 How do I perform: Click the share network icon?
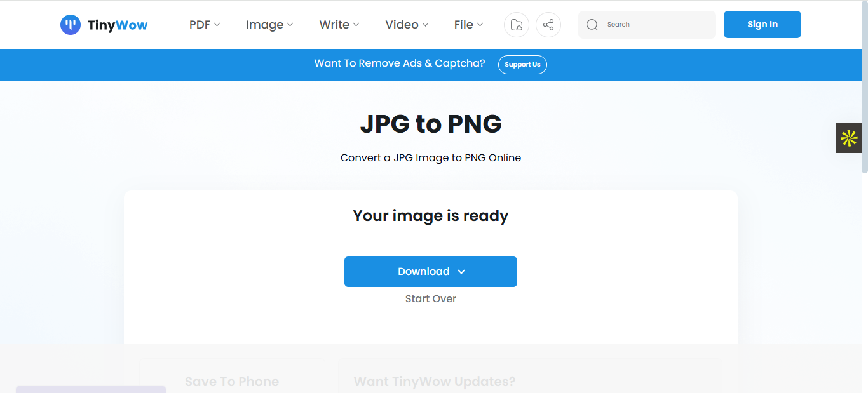point(548,24)
